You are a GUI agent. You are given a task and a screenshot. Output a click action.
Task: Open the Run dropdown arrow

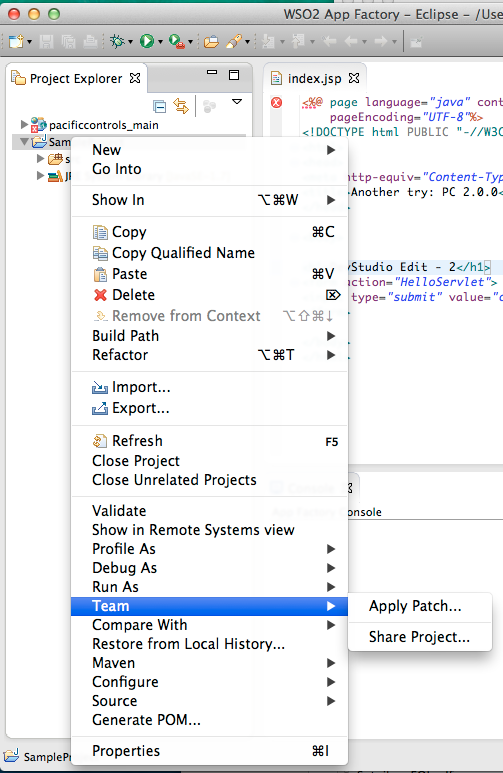(x=160, y=42)
